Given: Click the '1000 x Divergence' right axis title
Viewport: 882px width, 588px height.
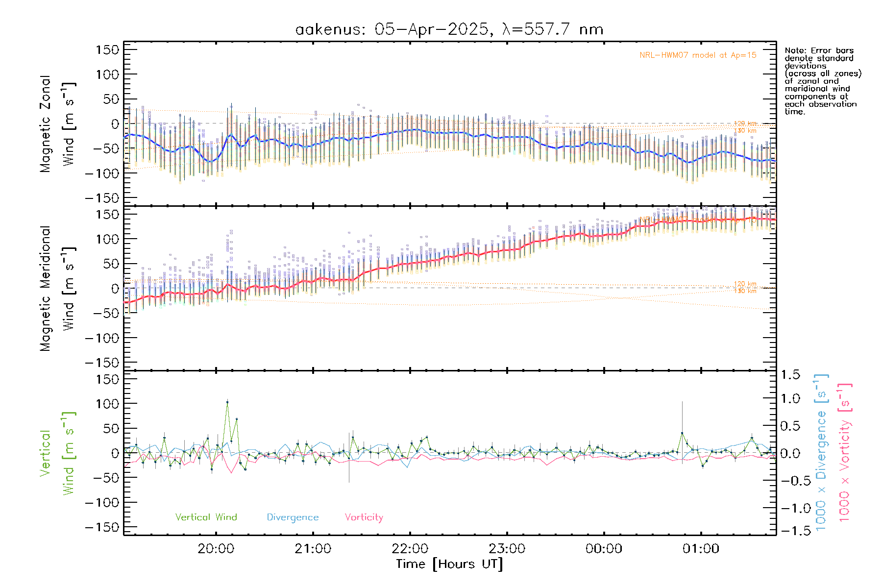Looking at the screenshot, I should tap(821, 453).
